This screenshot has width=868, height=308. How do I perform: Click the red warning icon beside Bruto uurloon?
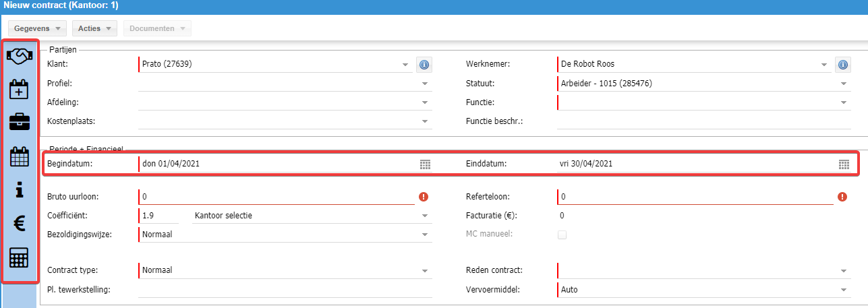(424, 197)
